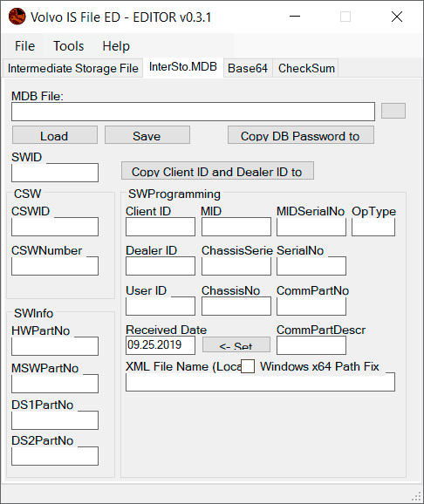Click the MIDSerialNo input field
This screenshot has height=504, width=424.
point(311,227)
